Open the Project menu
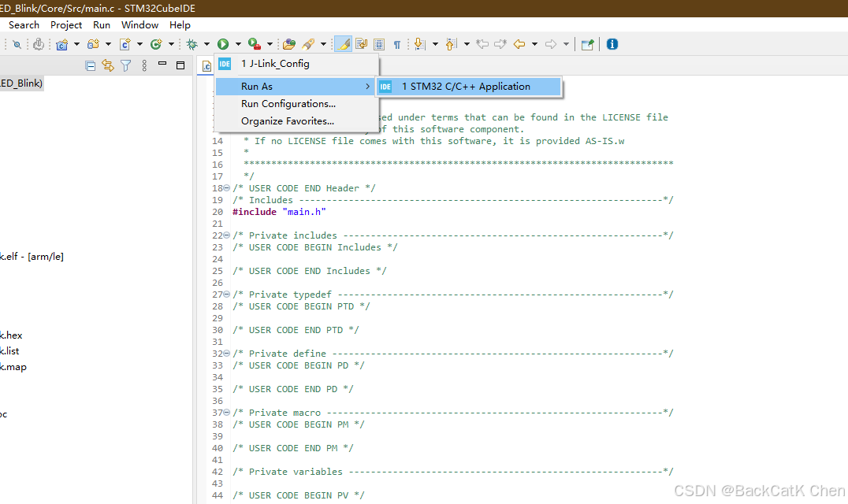This screenshot has height=504, width=848. point(66,25)
